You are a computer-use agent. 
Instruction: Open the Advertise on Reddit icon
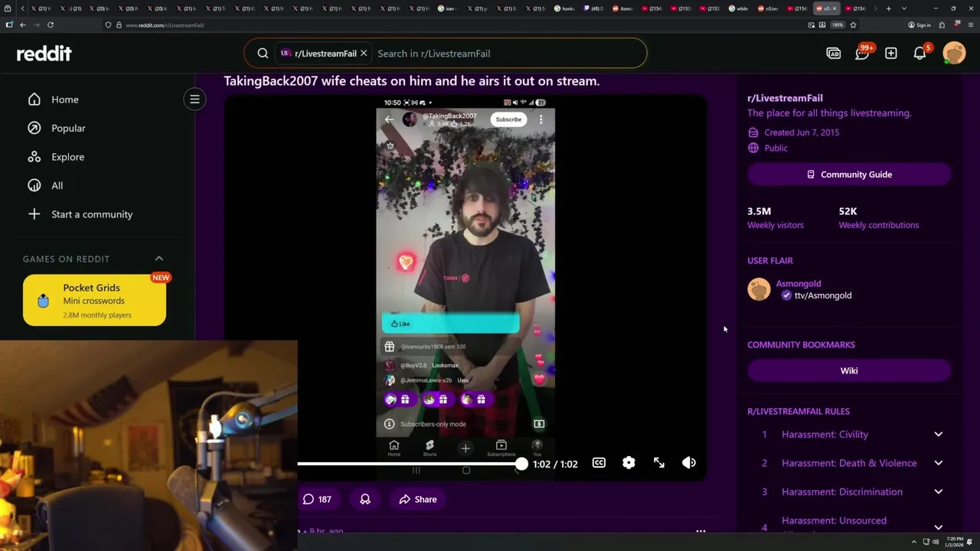834,54
